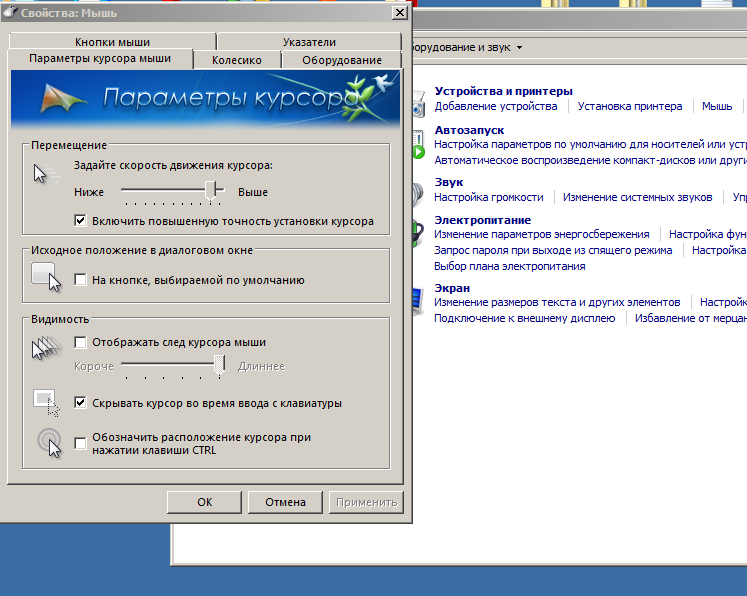Click the mouse icon in dialog title bar
Viewport: 747px width, 596px height.
(x=10, y=12)
